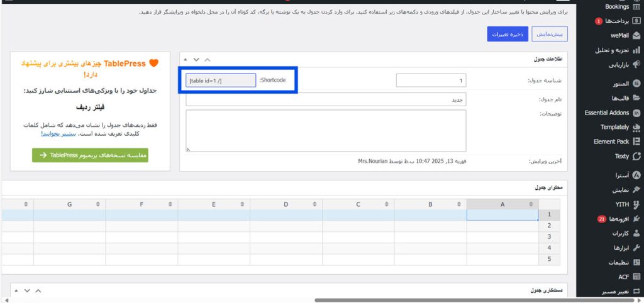This screenshot has width=644, height=303.
Task: Click the green TablePress premium comparison button
Action: pos(90,155)
